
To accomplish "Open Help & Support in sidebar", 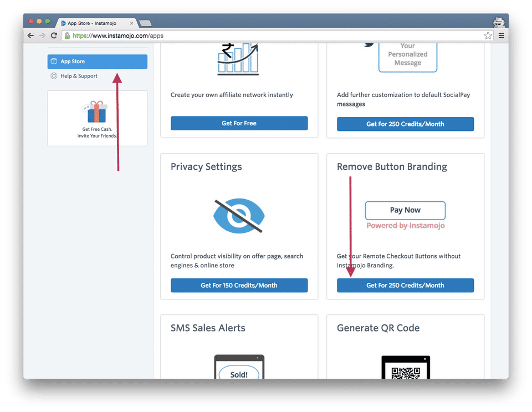I will 79,76.
